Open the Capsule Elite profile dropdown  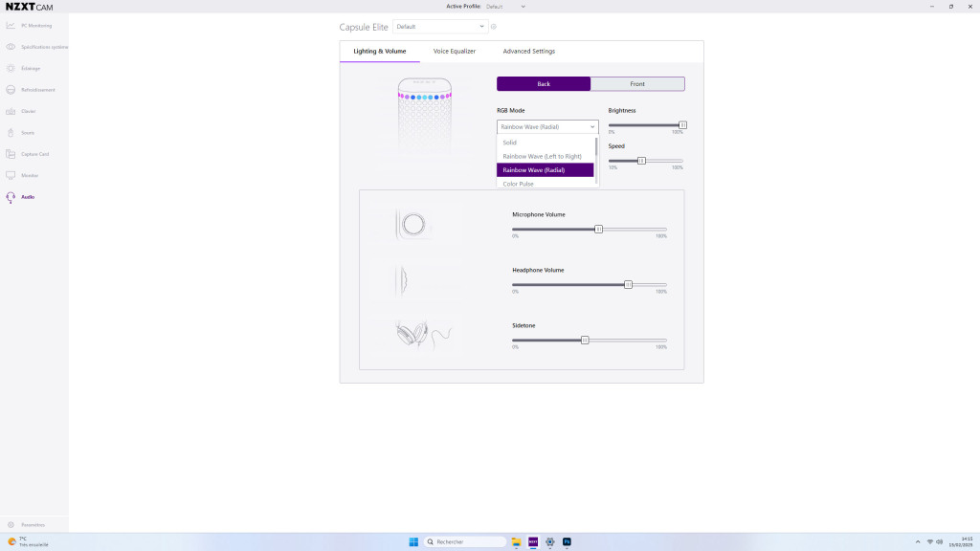point(440,27)
